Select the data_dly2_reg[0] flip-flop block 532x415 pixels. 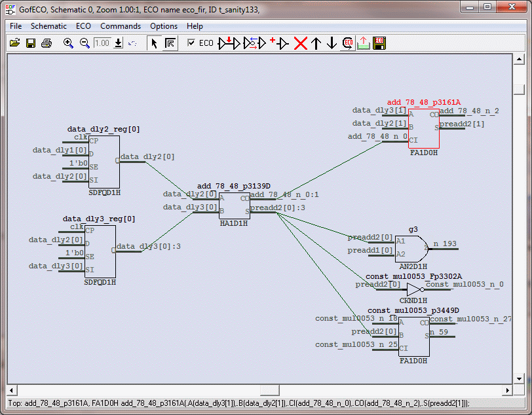pos(104,162)
